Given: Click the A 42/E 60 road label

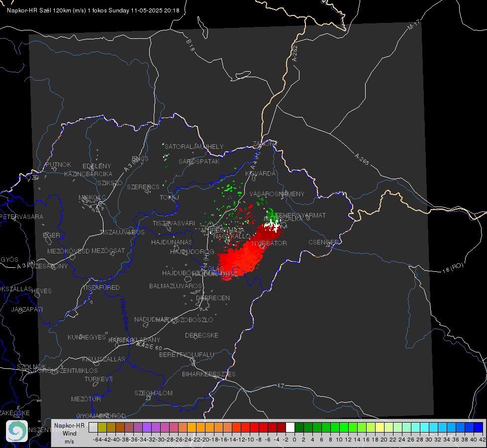Looking at the screenshot, I should coord(149,346).
